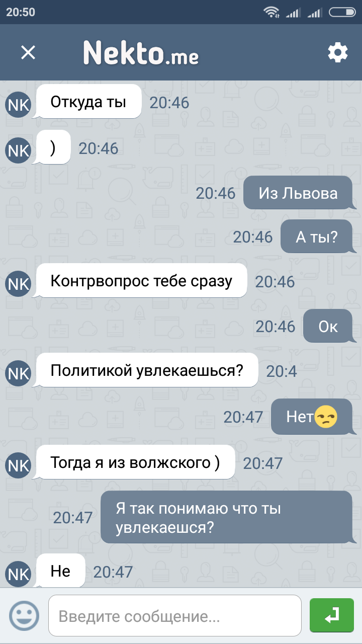Open settings via gear icon
Image resolution: width=362 pixels, height=644 pixels.
pyautogui.click(x=338, y=52)
